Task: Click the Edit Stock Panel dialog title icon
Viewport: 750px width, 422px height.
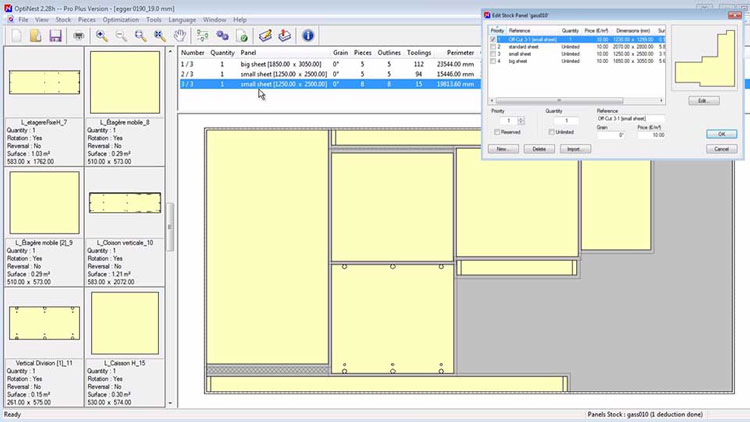Action: point(487,15)
